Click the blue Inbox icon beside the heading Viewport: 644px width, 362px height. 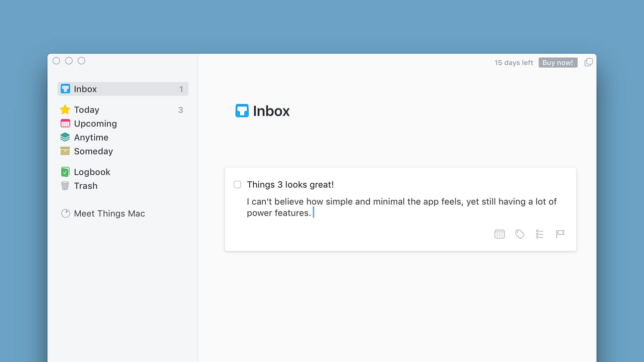click(242, 111)
